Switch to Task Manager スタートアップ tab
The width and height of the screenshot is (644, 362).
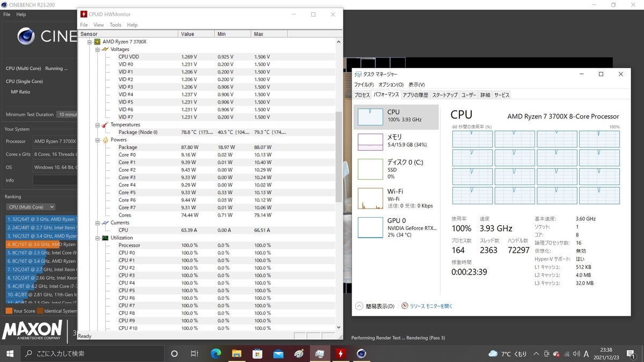pos(445,95)
